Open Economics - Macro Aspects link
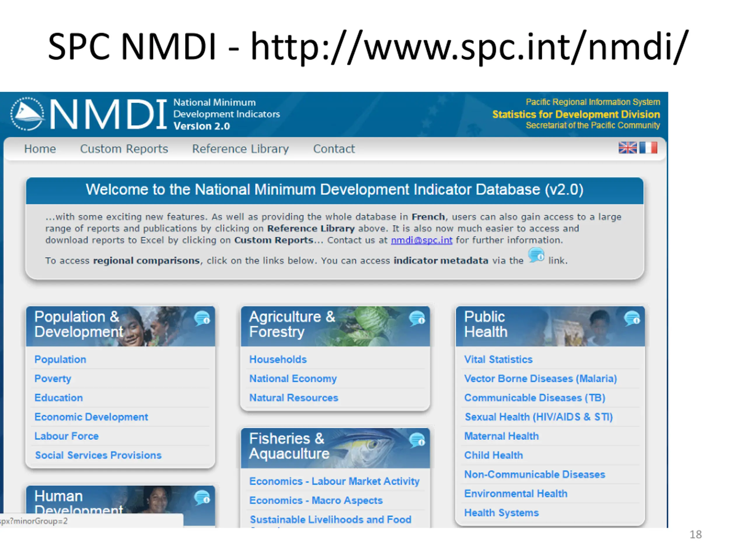The image size is (747, 560). coord(316,501)
